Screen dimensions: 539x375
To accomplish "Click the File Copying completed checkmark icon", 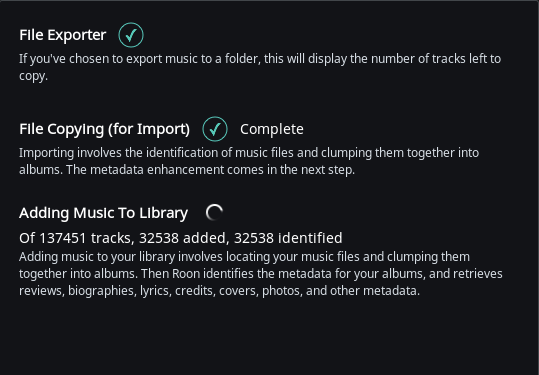I will point(215,129).
